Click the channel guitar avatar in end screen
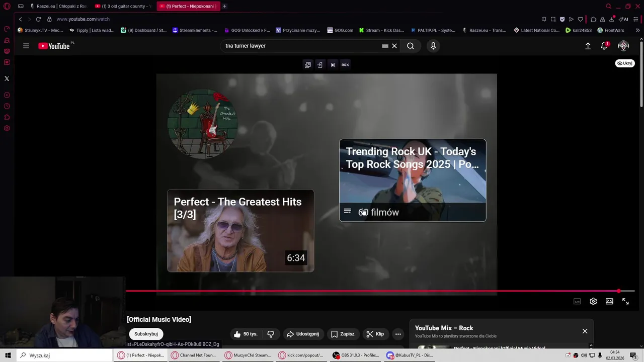This screenshot has width=644, height=362. [202, 124]
